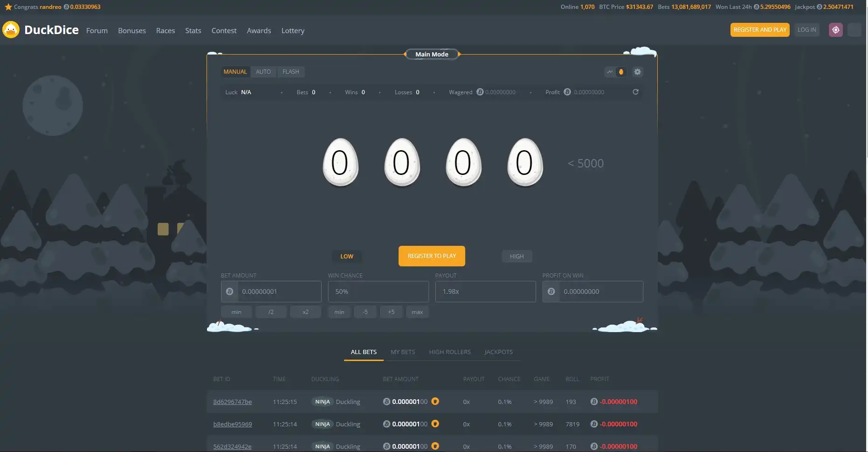Increase win chance with +5 button

coord(391,312)
